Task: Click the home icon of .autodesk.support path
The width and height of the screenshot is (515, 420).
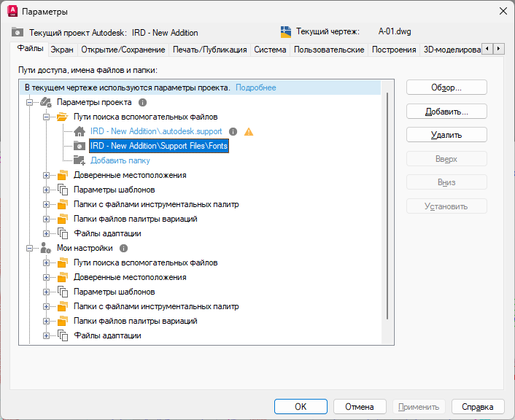Action: [80, 132]
